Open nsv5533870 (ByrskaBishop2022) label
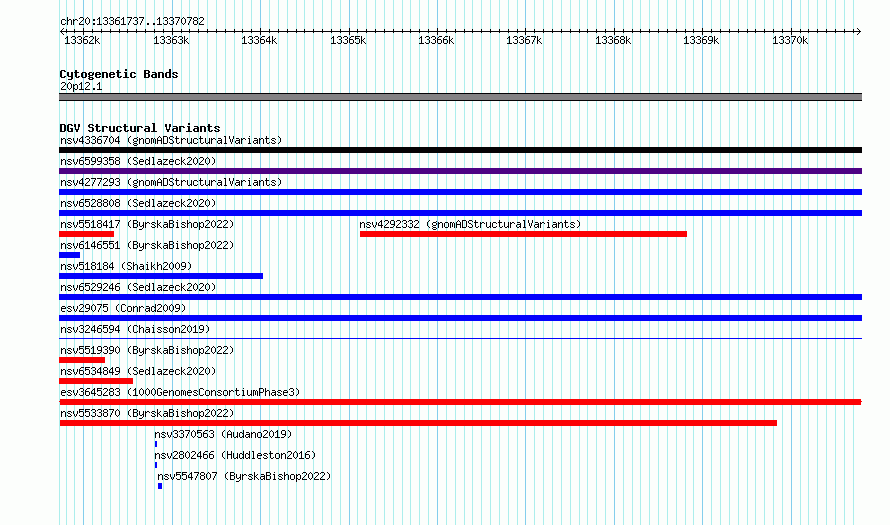 [x=147, y=413]
